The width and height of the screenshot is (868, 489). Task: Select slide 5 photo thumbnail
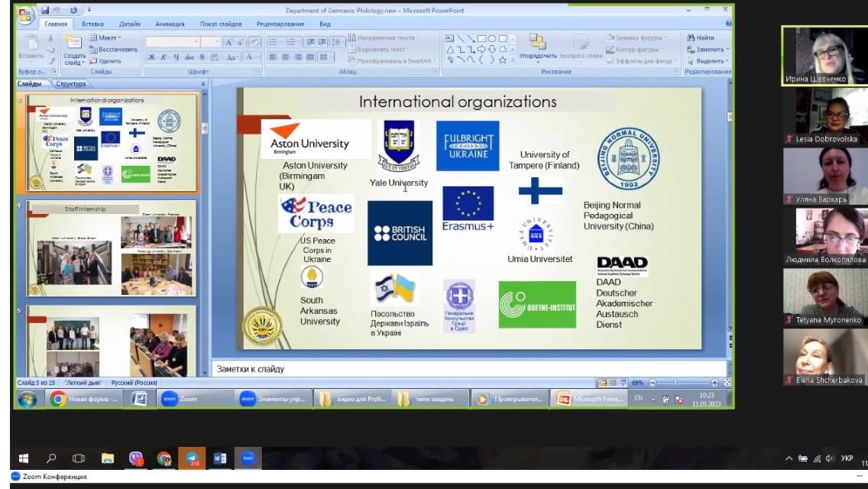click(x=112, y=341)
